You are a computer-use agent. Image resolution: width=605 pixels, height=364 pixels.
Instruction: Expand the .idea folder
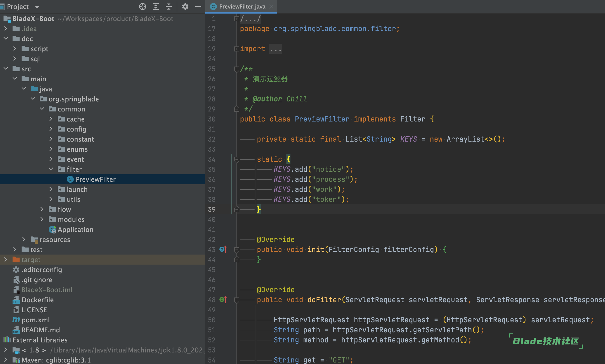tap(6, 29)
